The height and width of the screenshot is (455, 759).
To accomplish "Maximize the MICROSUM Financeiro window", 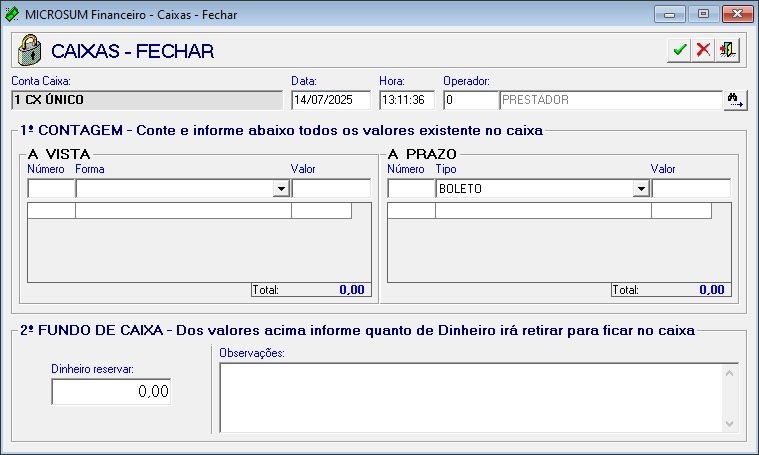I will [703, 14].
